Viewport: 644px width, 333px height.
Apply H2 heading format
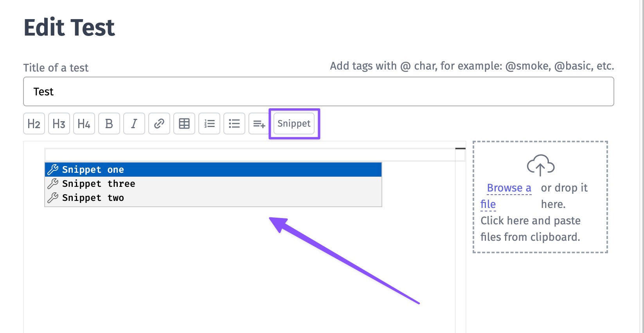coord(34,124)
